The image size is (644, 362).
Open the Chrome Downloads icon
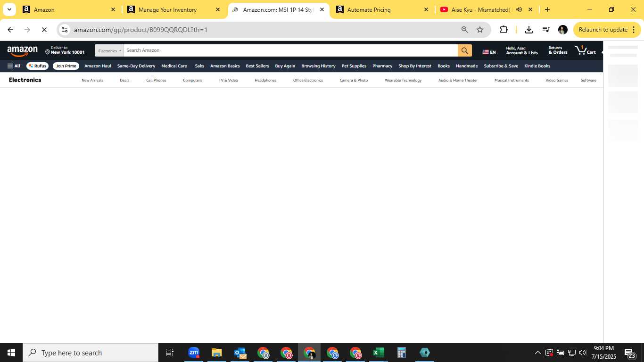click(529, 30)
